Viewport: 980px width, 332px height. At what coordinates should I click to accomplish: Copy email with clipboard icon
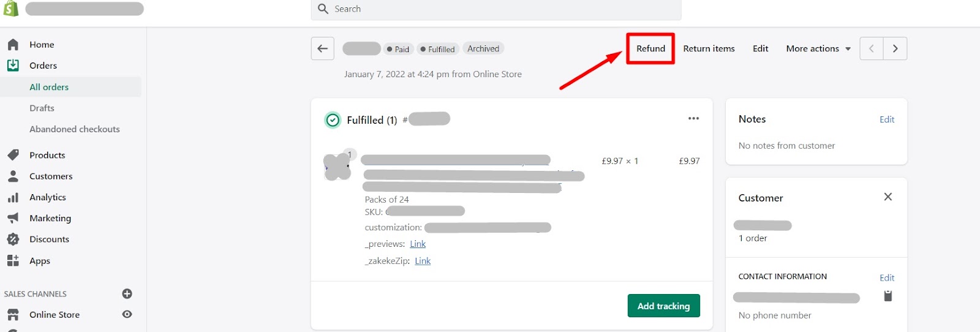[x=888, y=296]
